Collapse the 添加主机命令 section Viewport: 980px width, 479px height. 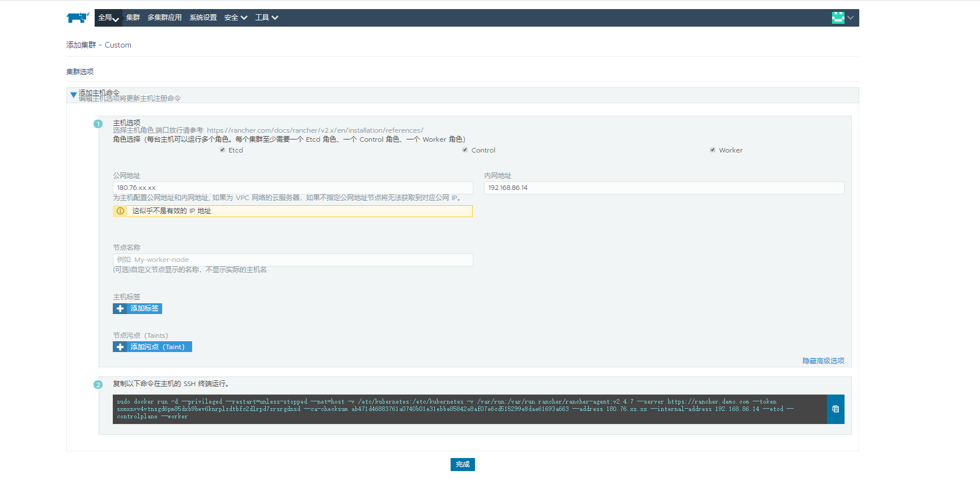[73, 95]
